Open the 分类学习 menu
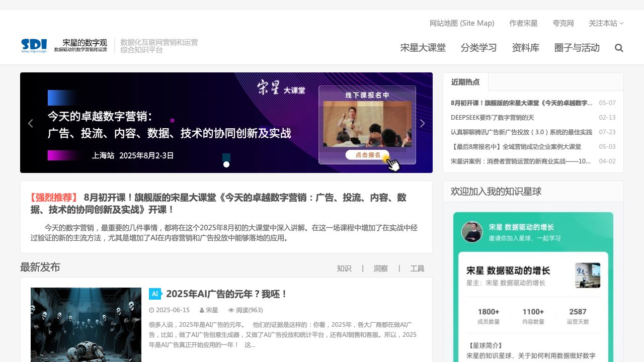The height and width of the screenshot is (362, 644). (478, 48)
